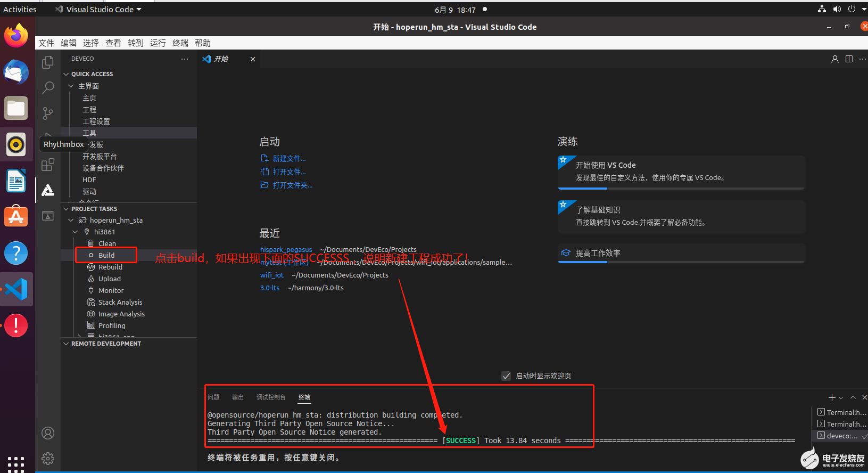The height and width of the screenshot is (473, 868).
Task: Switch to the 问题 panel tab
Action: point(213,397)
